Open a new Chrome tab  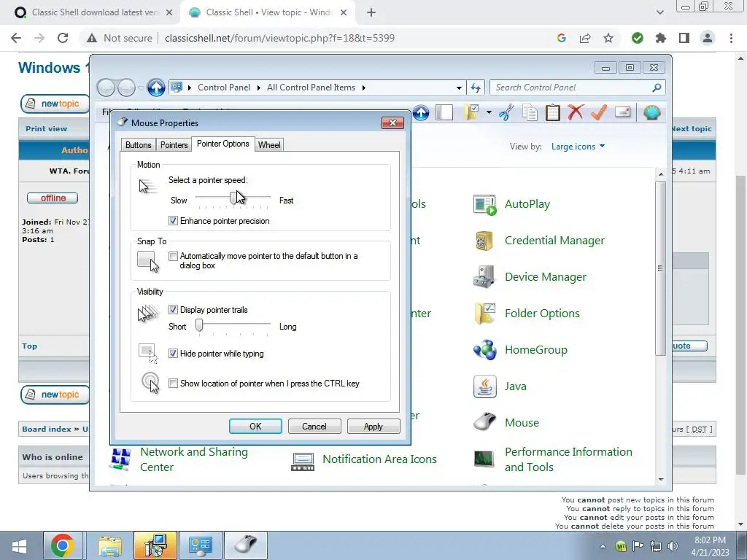pos(371,12)
